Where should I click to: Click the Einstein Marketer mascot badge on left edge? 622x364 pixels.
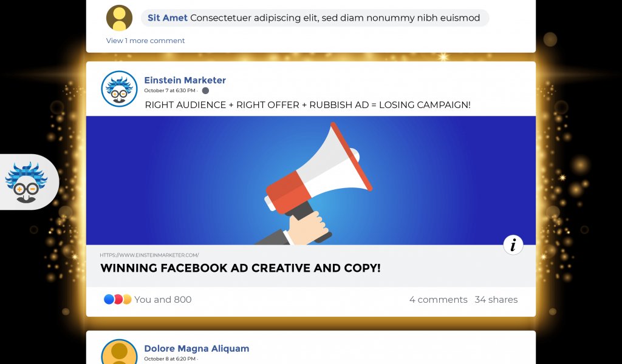click(x=24, y=181)
